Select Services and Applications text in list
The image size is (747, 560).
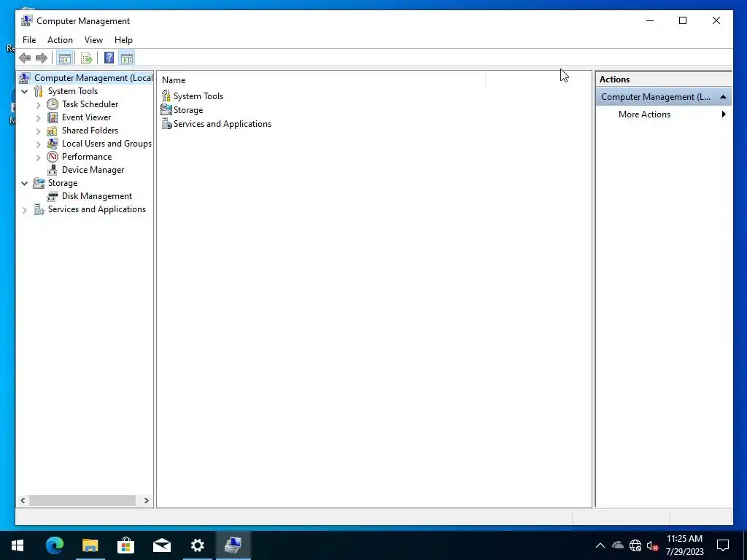222,124
